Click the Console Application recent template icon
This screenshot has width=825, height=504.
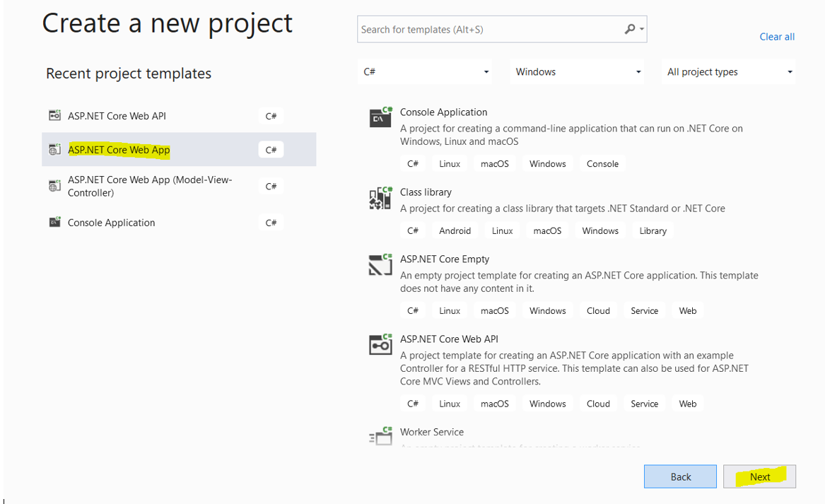click(54, 222)
